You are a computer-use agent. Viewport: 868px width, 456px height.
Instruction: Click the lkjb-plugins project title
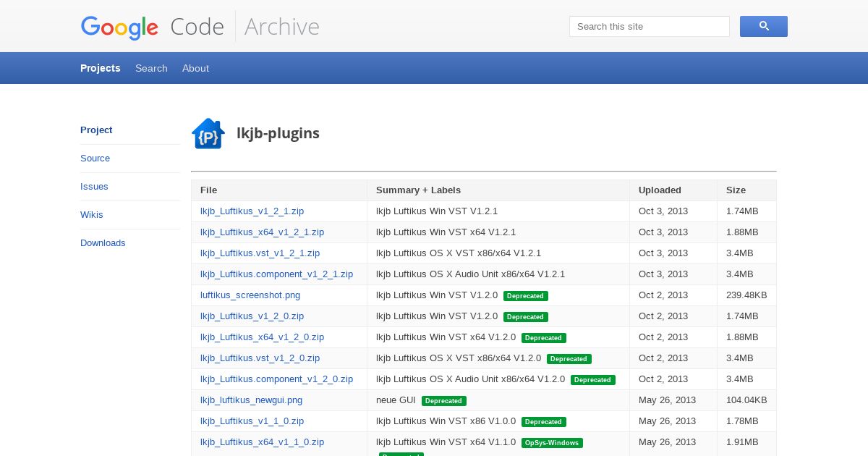tap(278, 133)
